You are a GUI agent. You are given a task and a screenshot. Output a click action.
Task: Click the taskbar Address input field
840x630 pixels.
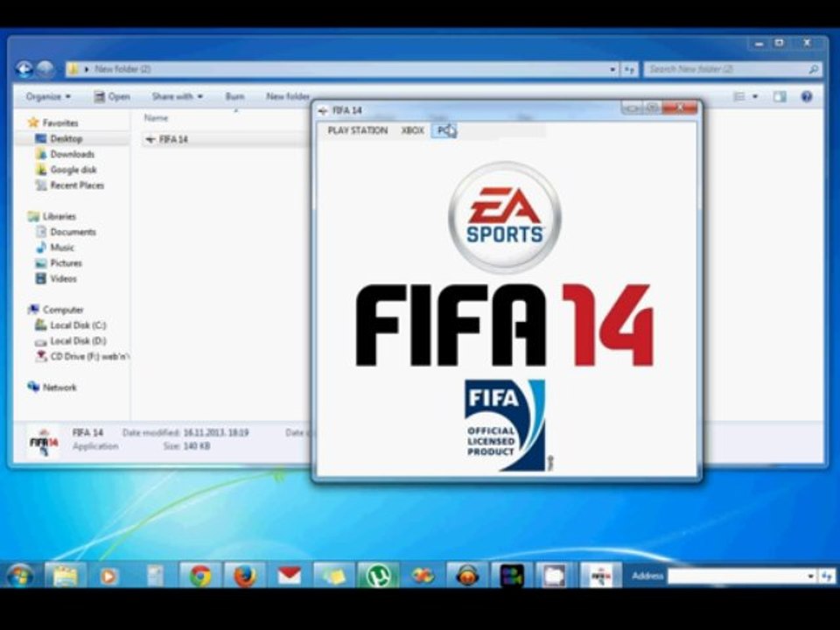736,577
